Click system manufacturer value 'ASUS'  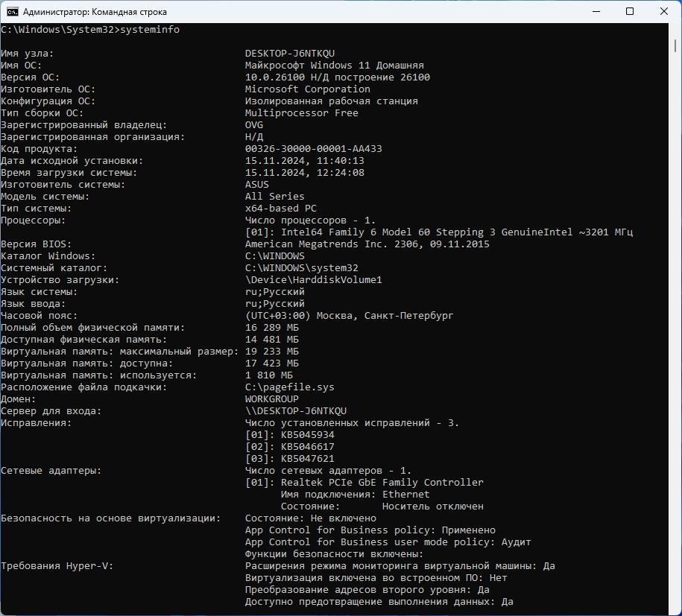pyautogui.click(x=256, y=184)
